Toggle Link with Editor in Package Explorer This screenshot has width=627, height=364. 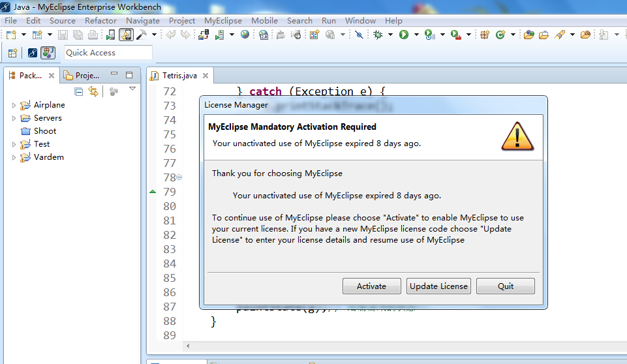point(93,91)
